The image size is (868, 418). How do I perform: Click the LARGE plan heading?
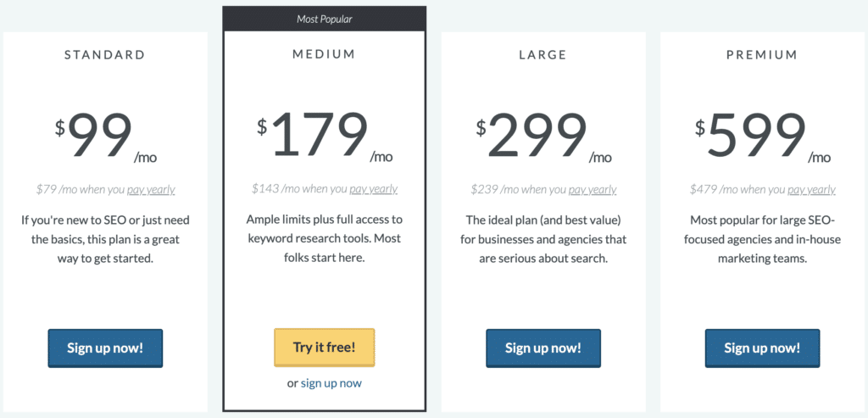pos(543,55)
